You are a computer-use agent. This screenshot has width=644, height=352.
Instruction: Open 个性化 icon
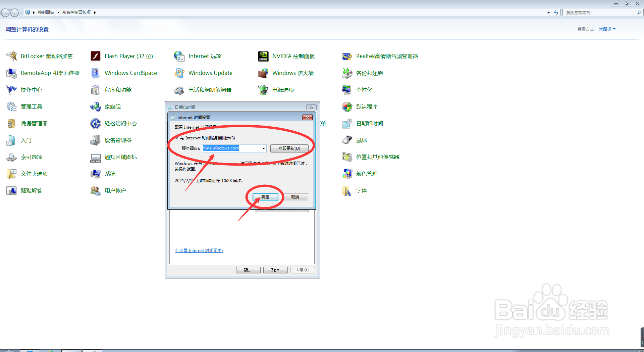point(347,90)
